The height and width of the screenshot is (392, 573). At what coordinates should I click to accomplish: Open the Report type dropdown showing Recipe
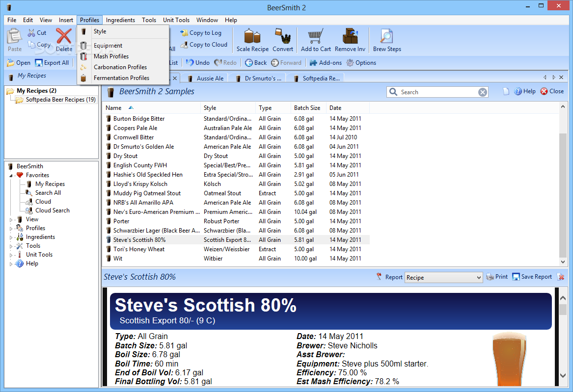(x=444, y=277)
